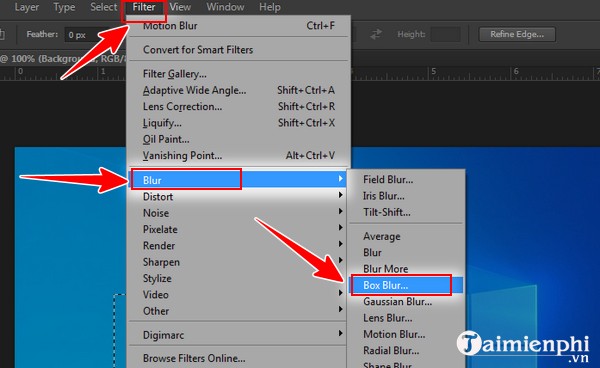Viewport: 600px width, 368px height.
Task: Choose Lens Blur
Action: click(x=406, y=318)
